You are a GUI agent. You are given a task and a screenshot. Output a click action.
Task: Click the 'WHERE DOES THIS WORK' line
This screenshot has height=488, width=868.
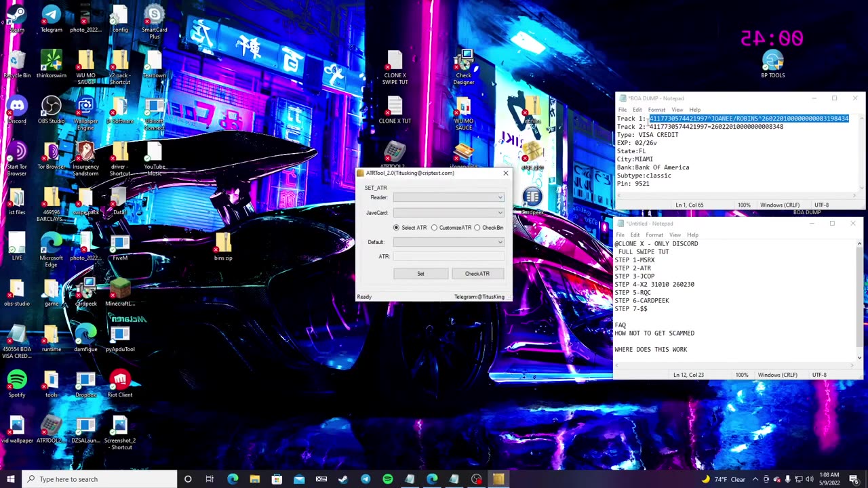651,350
